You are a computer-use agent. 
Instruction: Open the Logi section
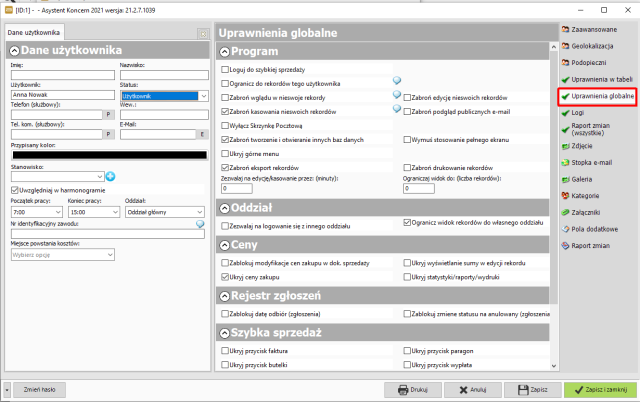[x=573, y=113]
